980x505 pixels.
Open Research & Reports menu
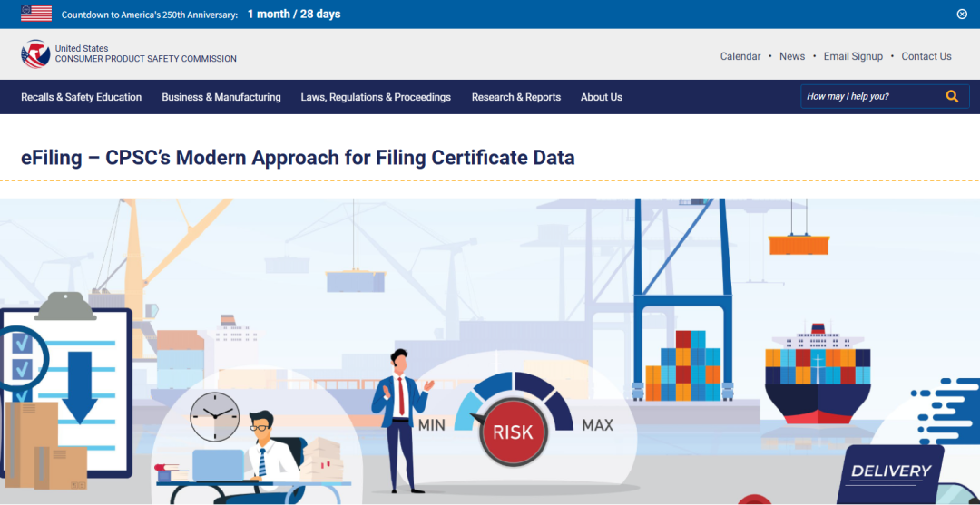516,97
